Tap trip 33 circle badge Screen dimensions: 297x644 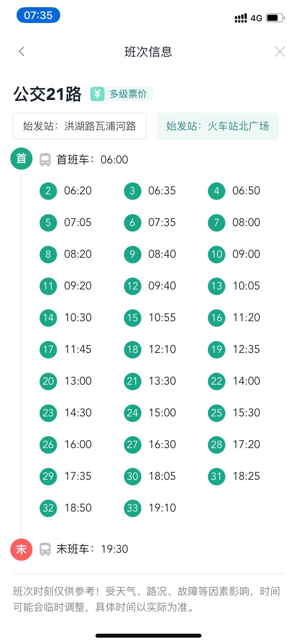tap(132, 508)
